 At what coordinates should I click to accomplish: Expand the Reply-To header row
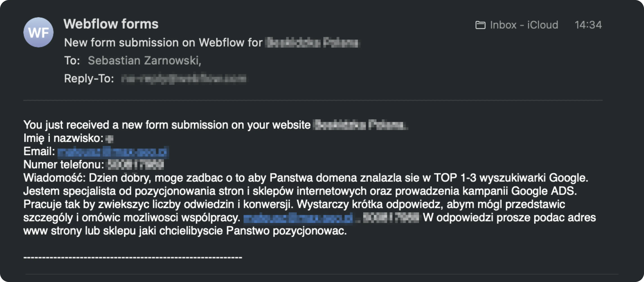click(89, 79)
